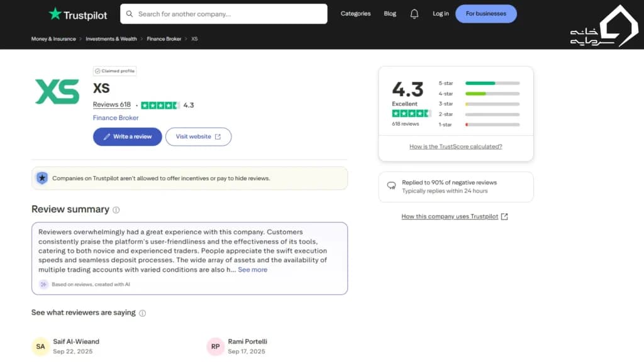
Task: Click the speech bubble icon by replied stats
Action: [391, 186]
